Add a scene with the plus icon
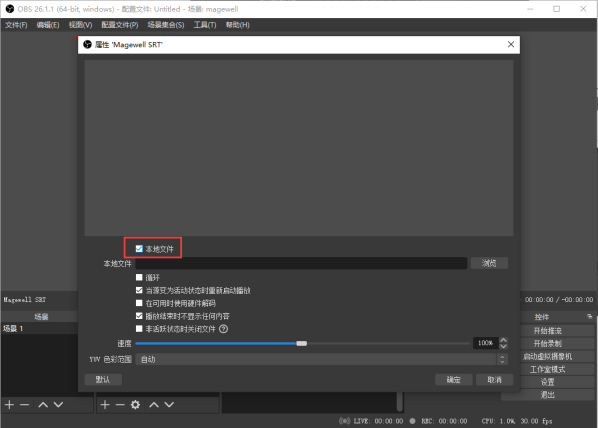The image size is (598, 428). tap(10, 405)
